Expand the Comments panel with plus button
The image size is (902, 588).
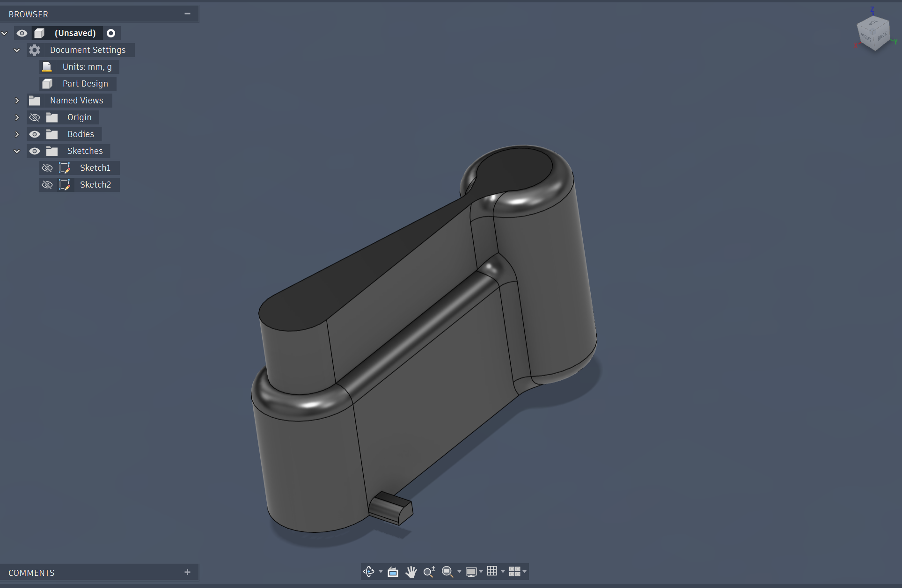click(x=187, y=572)
